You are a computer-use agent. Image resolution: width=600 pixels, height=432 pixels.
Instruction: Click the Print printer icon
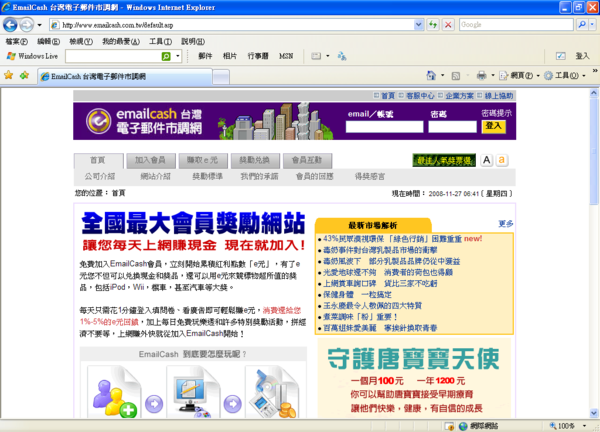[x=481, y=75]
